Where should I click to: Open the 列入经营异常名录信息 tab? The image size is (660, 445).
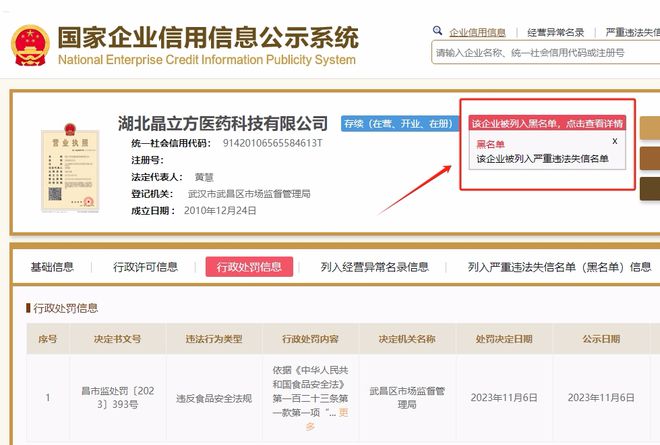375,267
